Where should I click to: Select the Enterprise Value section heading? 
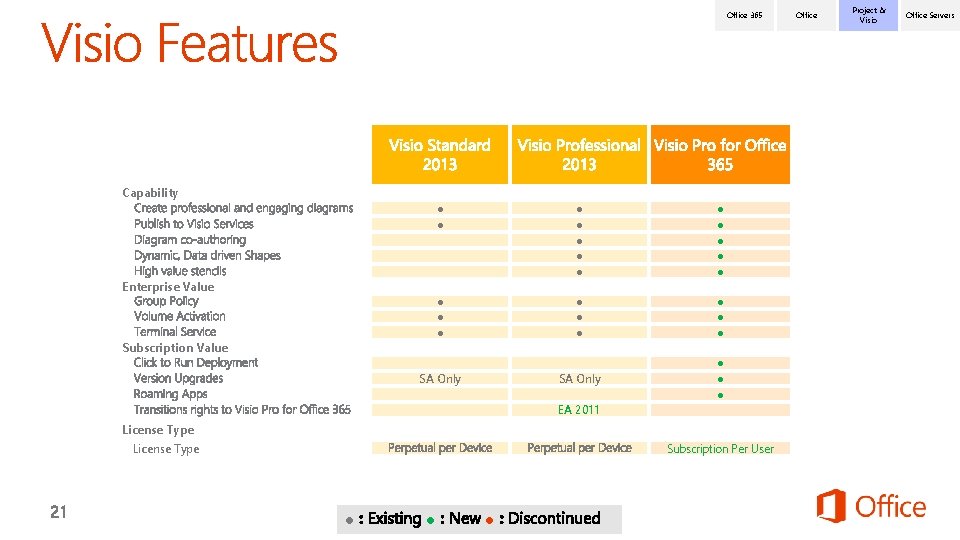pos(168,287)
